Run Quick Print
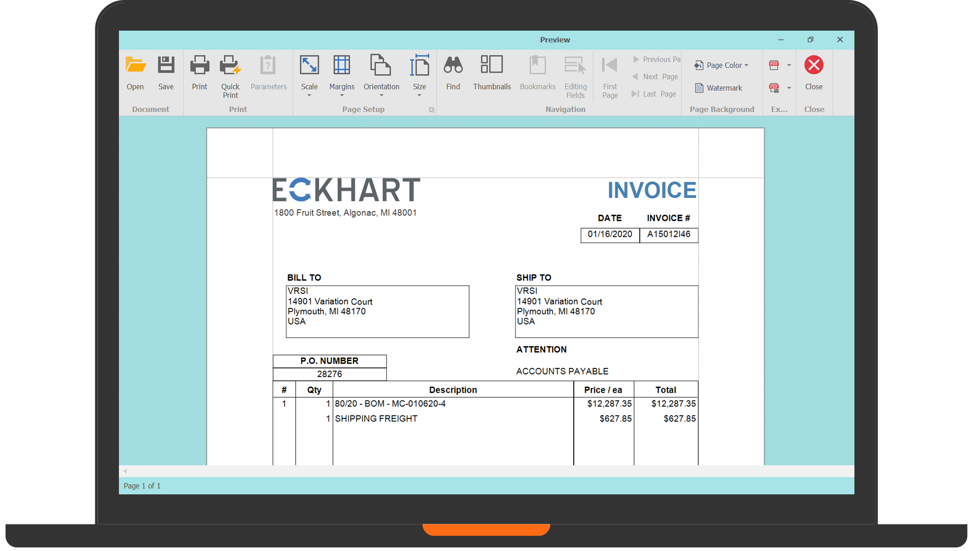The image size is (980, 551). click(230, 65)
